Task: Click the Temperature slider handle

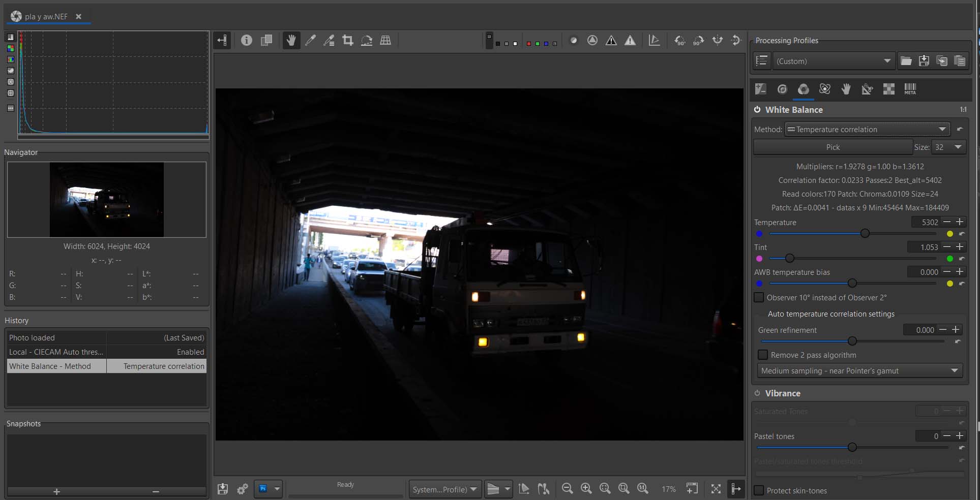Action: click(x=865, y=234)
